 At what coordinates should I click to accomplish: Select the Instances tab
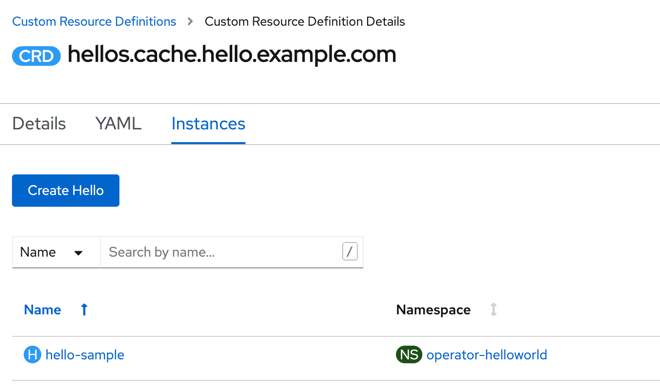pyautogui.click(x=208, y=124)
